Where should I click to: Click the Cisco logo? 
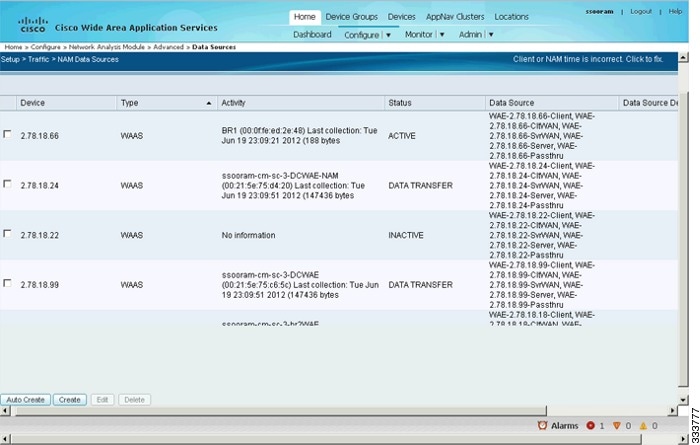[x=33, y=25]
